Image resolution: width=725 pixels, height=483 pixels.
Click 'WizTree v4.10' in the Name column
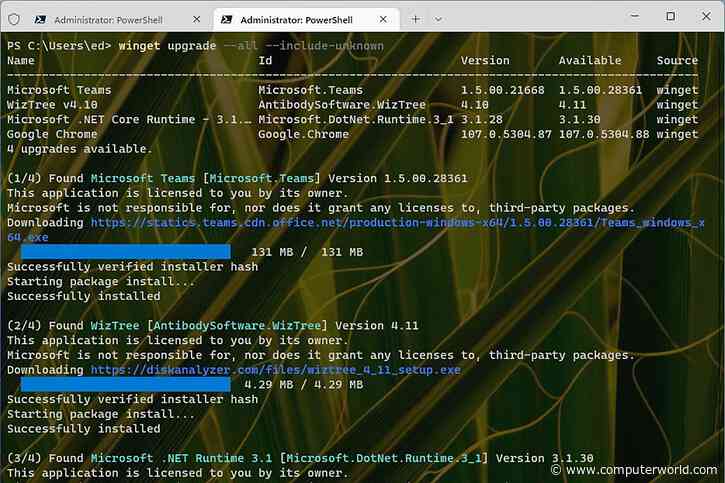pyautogui.click(x=52, y=104)
